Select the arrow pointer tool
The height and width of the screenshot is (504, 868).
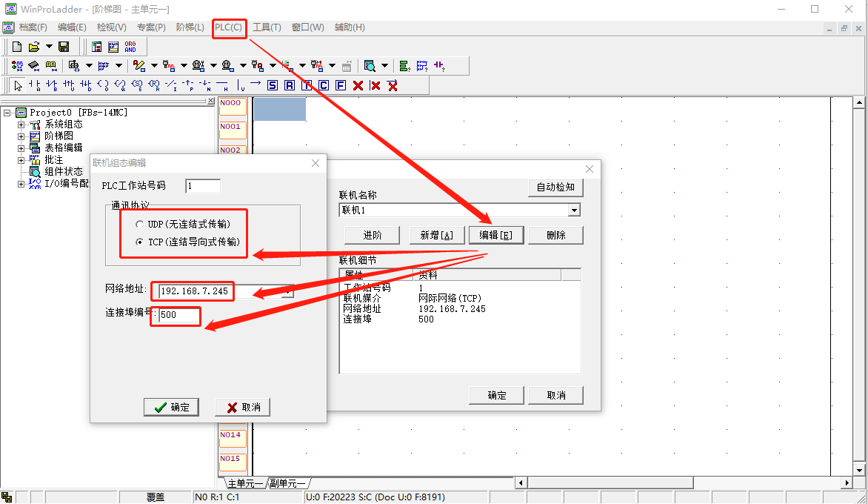click(x=19, y=85)
